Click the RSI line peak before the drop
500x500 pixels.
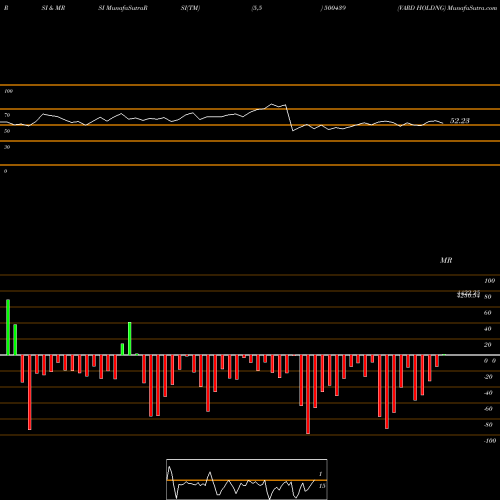pos(272,104)
